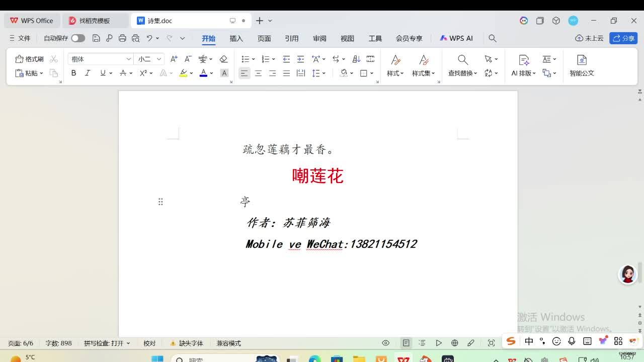Click the 未上云 cloud status button

point(589,38)
